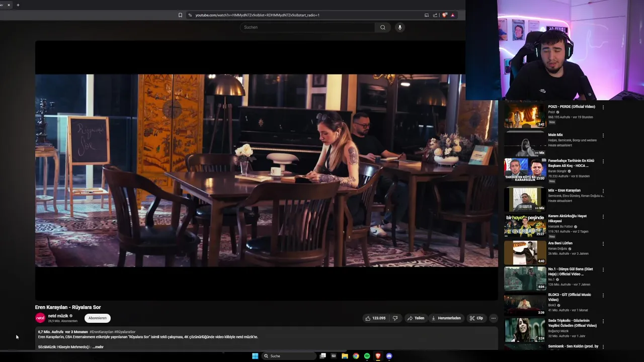
Task: Click the Windows taskbar Suche search box
Action: [x=290, y=356]
